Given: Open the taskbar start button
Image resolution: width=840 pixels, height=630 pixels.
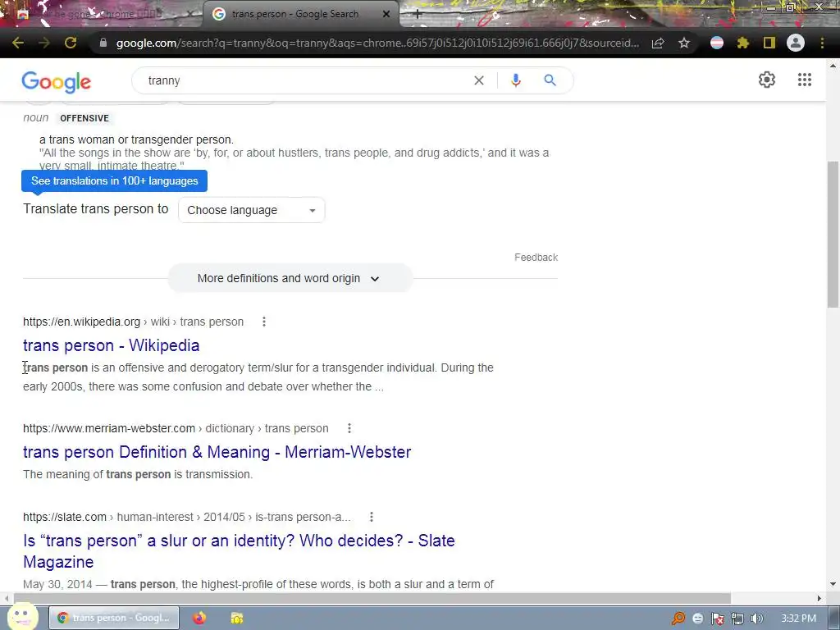Looking at the screenshot, I should (x=22, y=617).
